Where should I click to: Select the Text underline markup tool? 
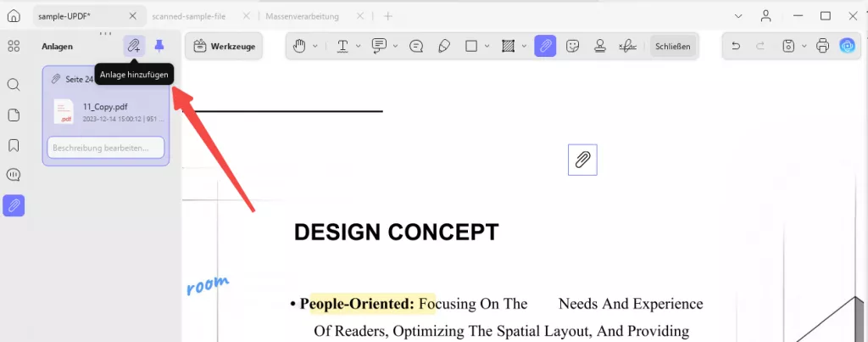(342, 46)
